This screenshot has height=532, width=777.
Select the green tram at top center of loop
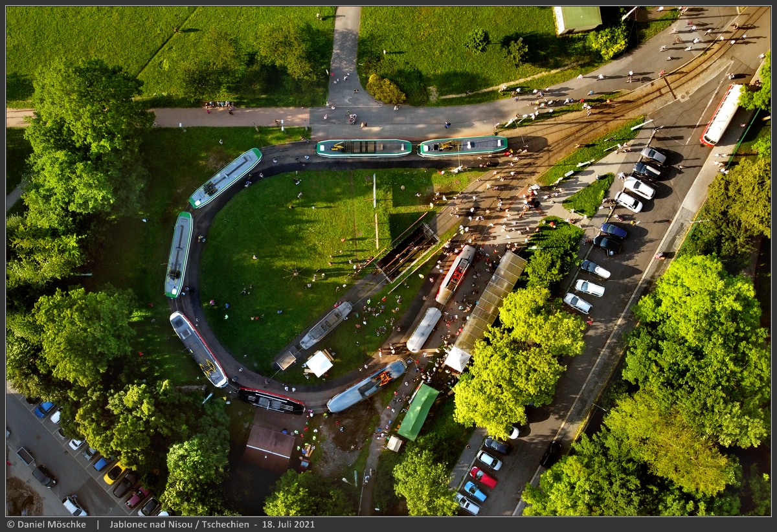click(363, 148)
